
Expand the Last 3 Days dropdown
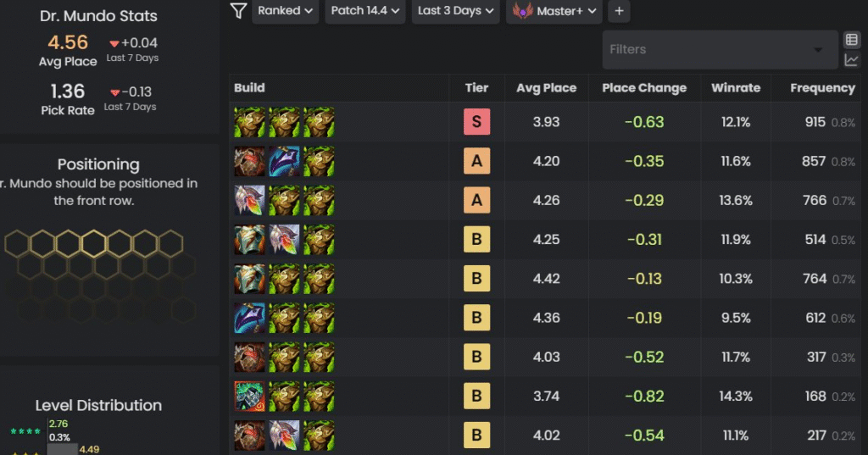tap(455, 10)
